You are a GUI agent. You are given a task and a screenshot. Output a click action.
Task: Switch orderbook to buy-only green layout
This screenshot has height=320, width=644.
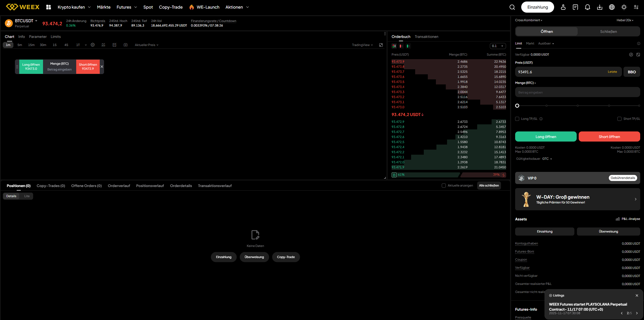[408, 46]
